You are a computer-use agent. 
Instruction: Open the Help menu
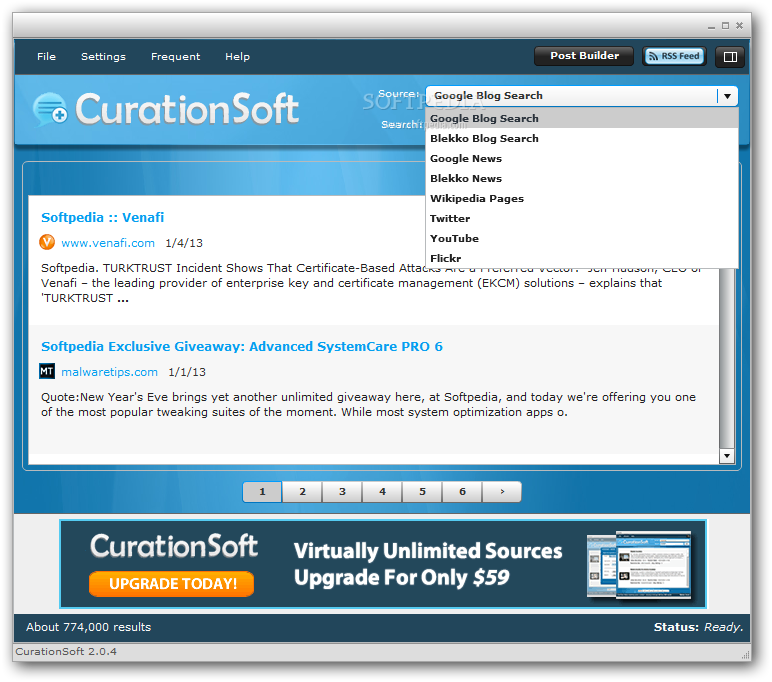click(237, 57)
